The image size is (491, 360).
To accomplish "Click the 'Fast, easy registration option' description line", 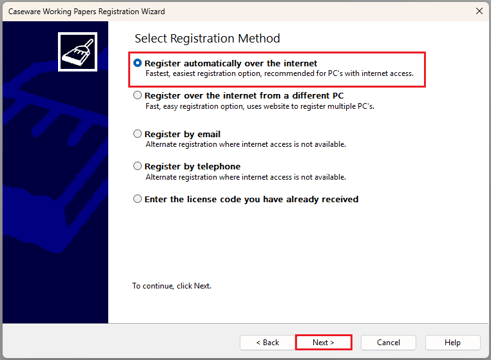I will click(x=260, y=106).
